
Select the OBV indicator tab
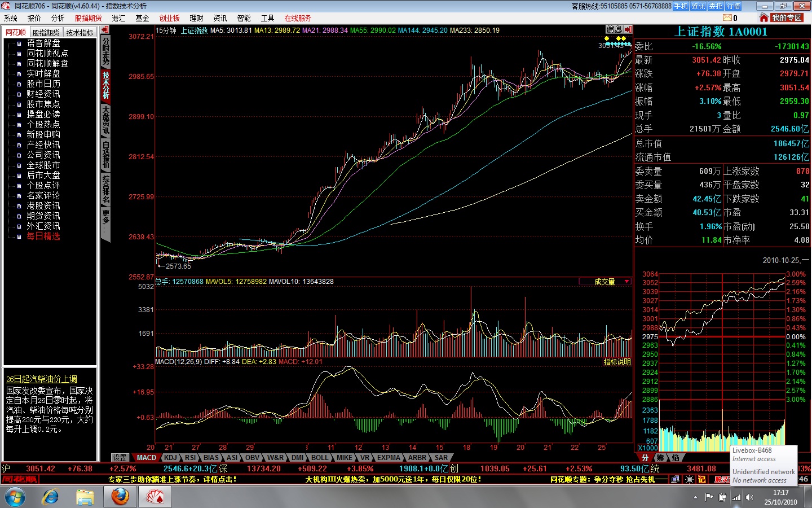tap(253, 458)
